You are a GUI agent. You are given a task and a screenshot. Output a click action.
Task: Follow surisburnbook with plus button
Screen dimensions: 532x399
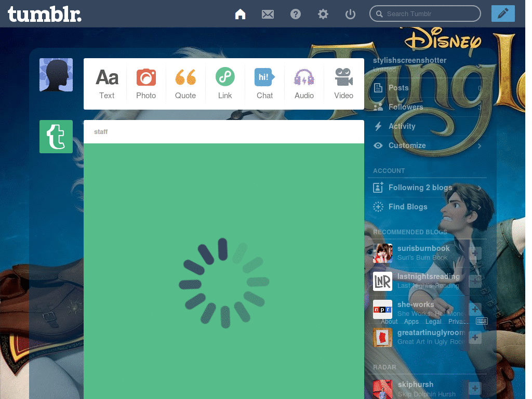click(x=475, y=253)
